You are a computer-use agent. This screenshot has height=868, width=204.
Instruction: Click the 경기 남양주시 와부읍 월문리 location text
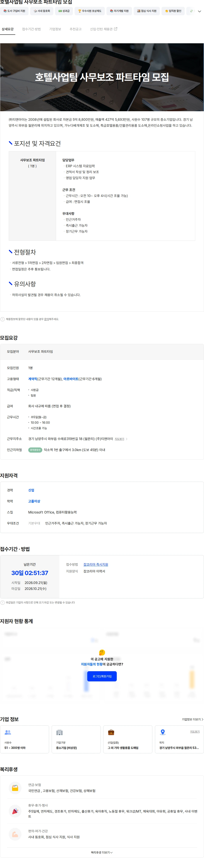click(179, 748)
